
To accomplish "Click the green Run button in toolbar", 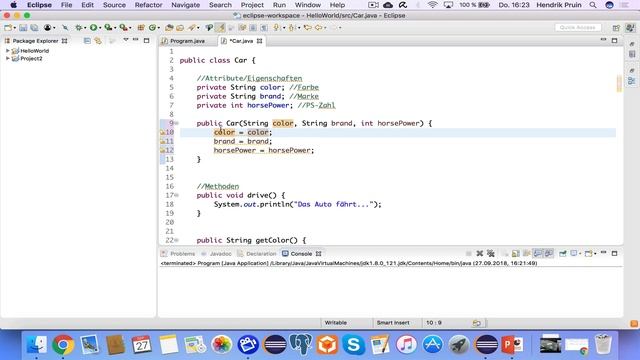I will click(93, 28).
